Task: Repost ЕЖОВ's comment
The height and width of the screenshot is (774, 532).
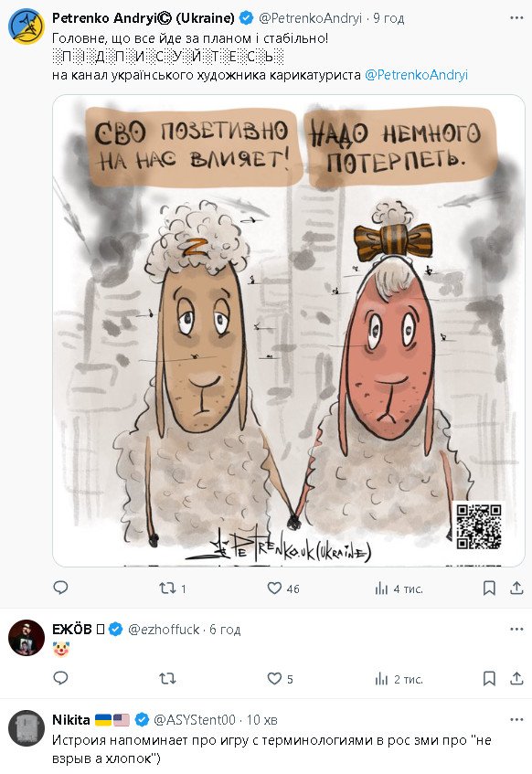Action: [167, 679]
